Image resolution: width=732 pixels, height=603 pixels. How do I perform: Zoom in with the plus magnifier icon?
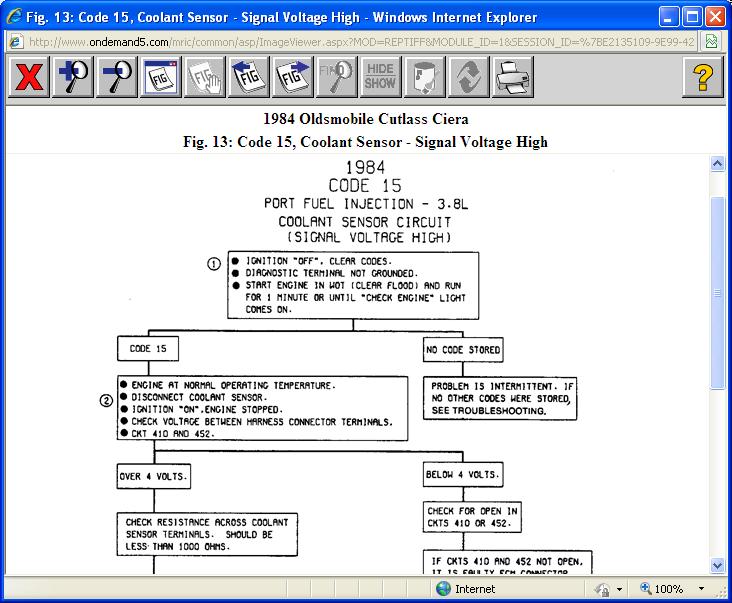[73, 77]
